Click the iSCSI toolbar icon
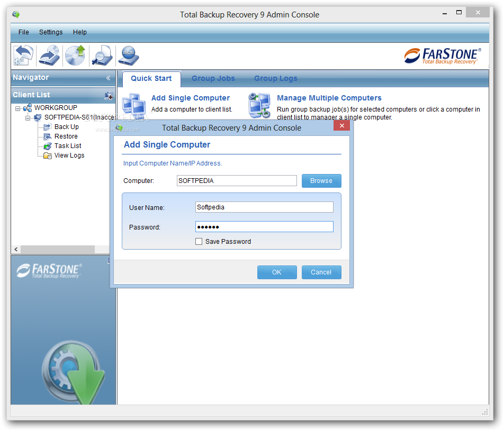Viewport: 504px width, 431px height. coord(129,55)
